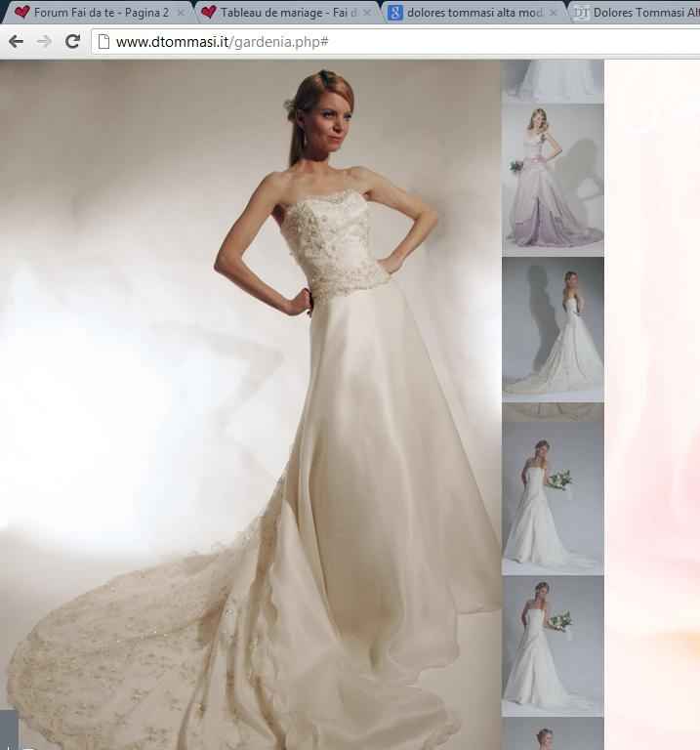Click the Google favicon on search tab
This screenshot has width=700, height=750.
click(394, 13)
